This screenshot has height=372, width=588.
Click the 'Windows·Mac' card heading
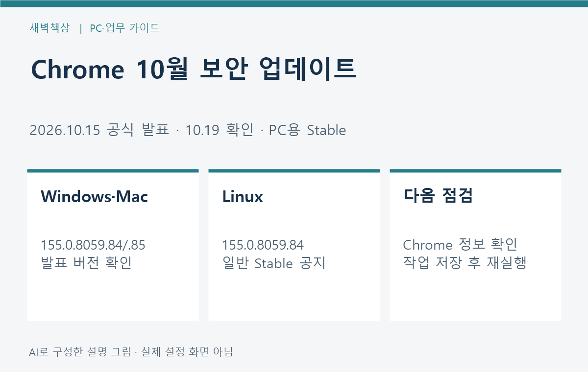[x=94, y=196]
